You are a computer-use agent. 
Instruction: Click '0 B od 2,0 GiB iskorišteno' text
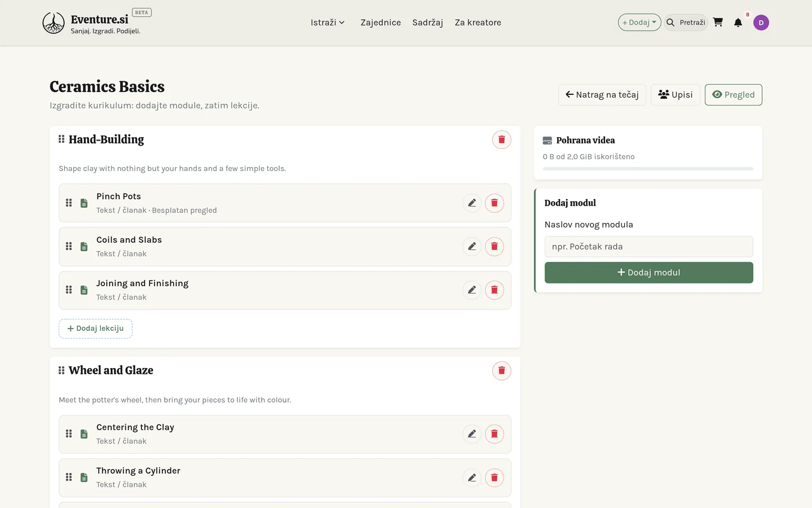(x=589, y=157)
